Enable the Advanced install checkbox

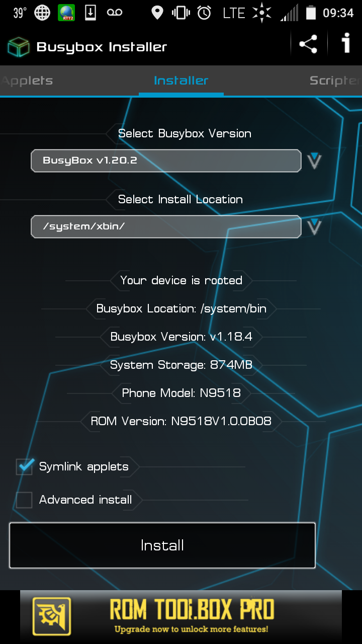pyautogui.click(x=24, y=500)
